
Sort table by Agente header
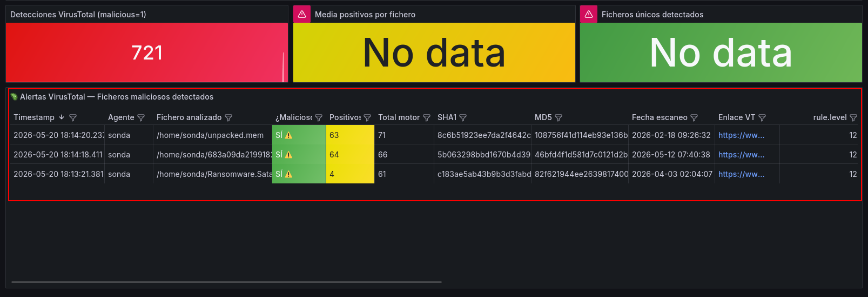[121, 117]
